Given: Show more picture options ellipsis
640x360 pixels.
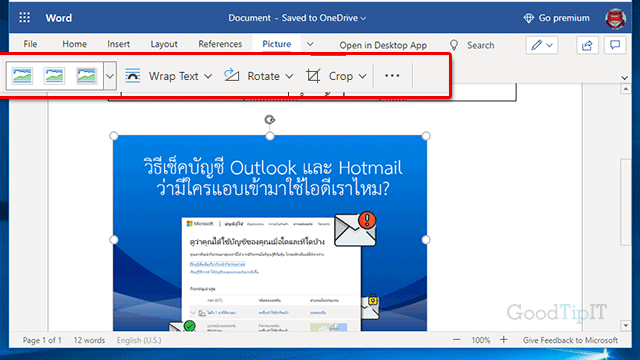Looking at the screenshot, I should tap(392, 76).
